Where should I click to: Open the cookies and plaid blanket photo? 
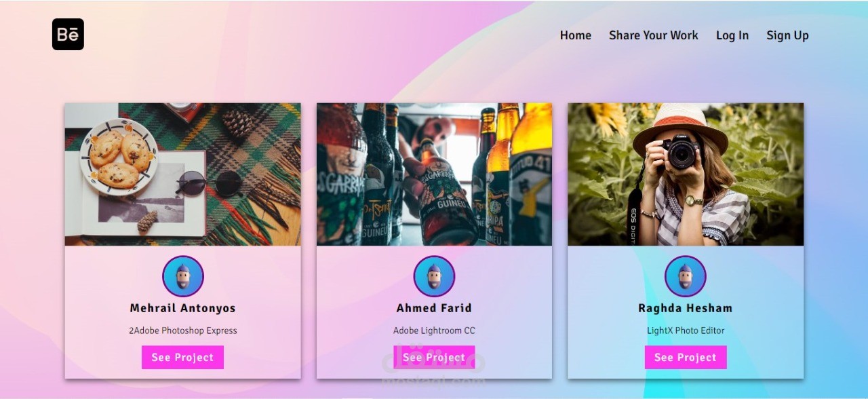(183, 174)
